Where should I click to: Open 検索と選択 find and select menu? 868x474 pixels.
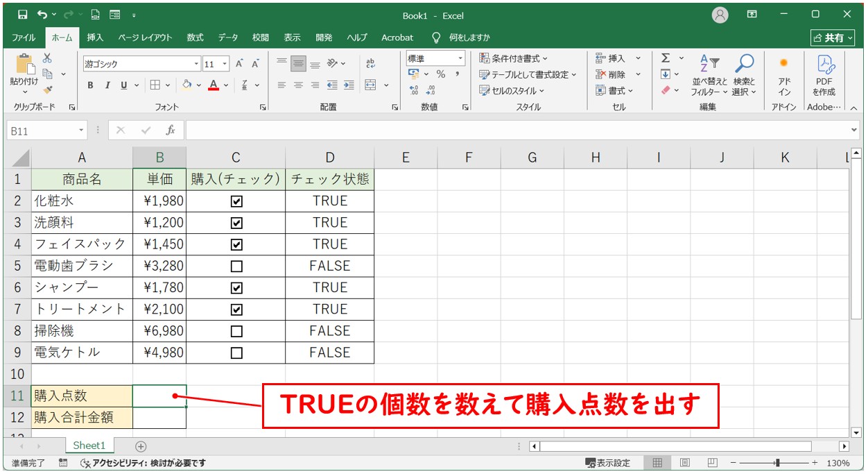(x=744, y=75)
